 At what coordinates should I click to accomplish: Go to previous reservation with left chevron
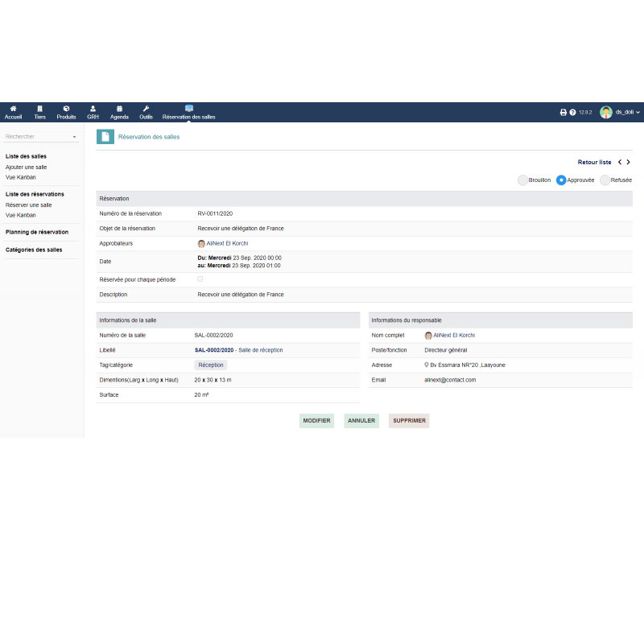pyautogui.click(x=619, y=163)
